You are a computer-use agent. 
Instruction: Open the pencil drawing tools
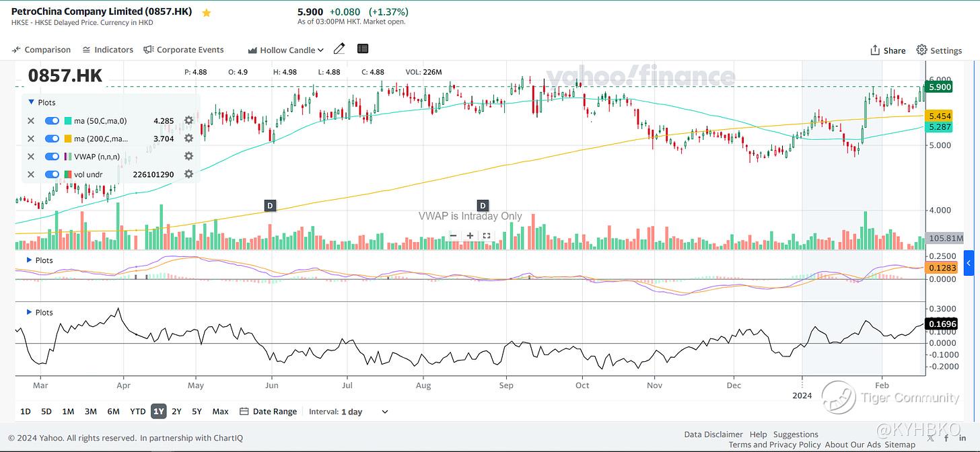tap(339, 49)
